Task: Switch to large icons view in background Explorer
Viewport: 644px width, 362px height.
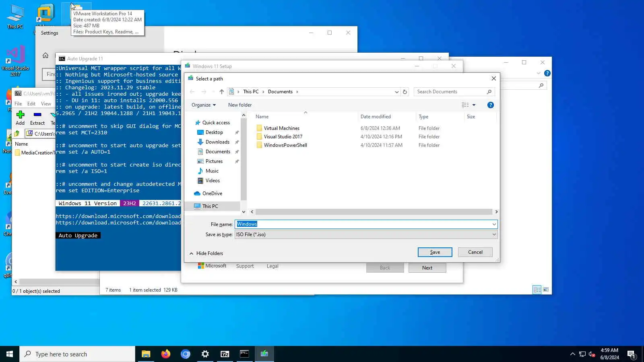Action: 546,290
